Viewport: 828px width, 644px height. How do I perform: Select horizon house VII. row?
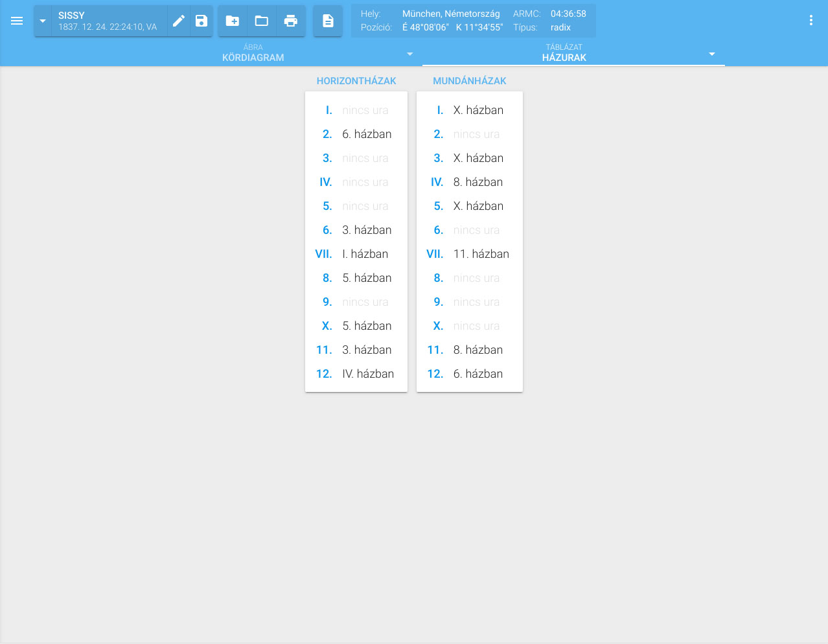click(356, 254)
